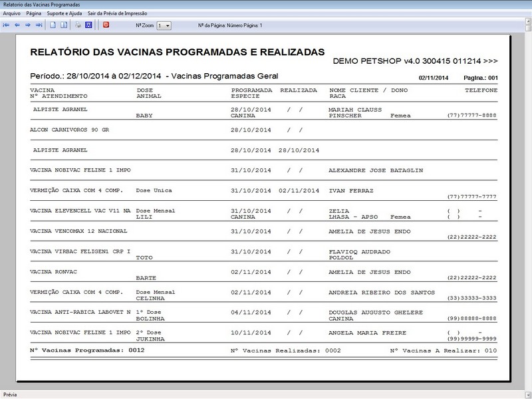Click the Dose Unica text
The width and height of the screenshot is (532, 399).
154,190
